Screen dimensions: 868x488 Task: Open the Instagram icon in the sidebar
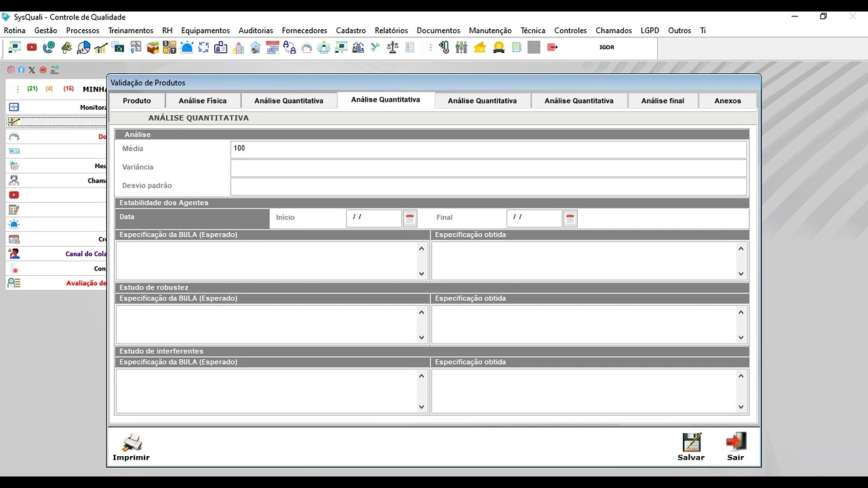pyautogui.click(x=11, y=70)
